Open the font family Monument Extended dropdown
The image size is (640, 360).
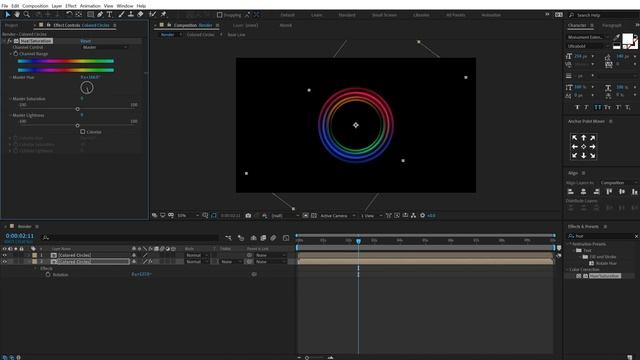click(588, 37)
